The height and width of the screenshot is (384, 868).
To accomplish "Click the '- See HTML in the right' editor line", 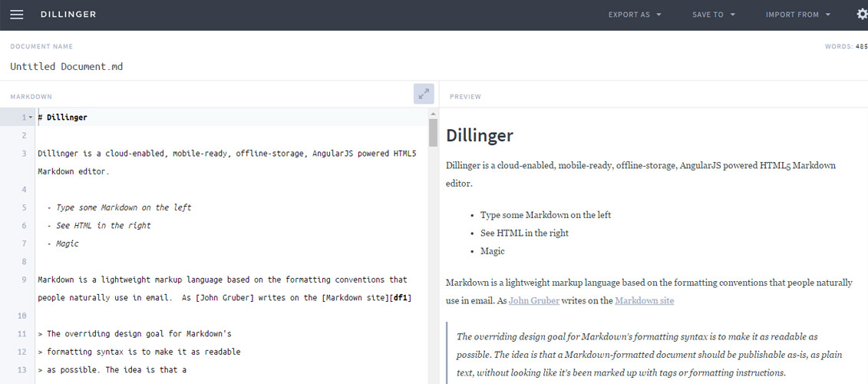I will click(98, 226).
